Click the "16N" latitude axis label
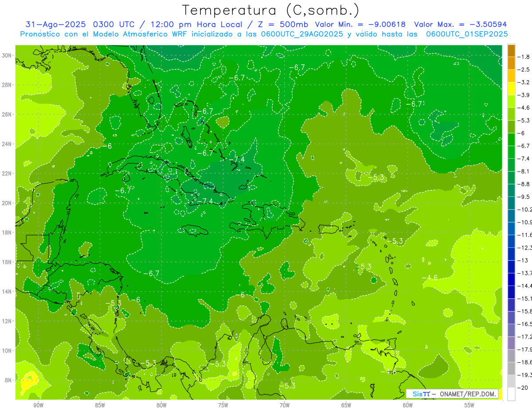 [7, 262]
